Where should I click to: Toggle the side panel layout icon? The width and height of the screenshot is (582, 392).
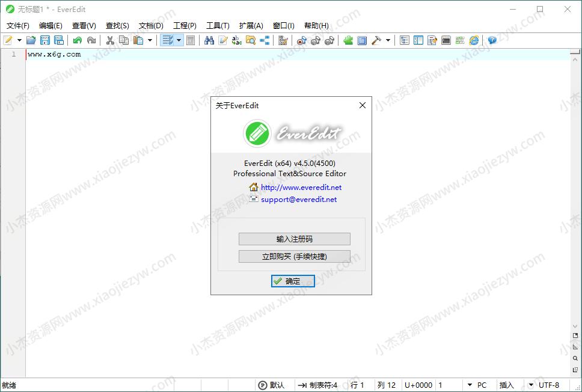(418, 40)
